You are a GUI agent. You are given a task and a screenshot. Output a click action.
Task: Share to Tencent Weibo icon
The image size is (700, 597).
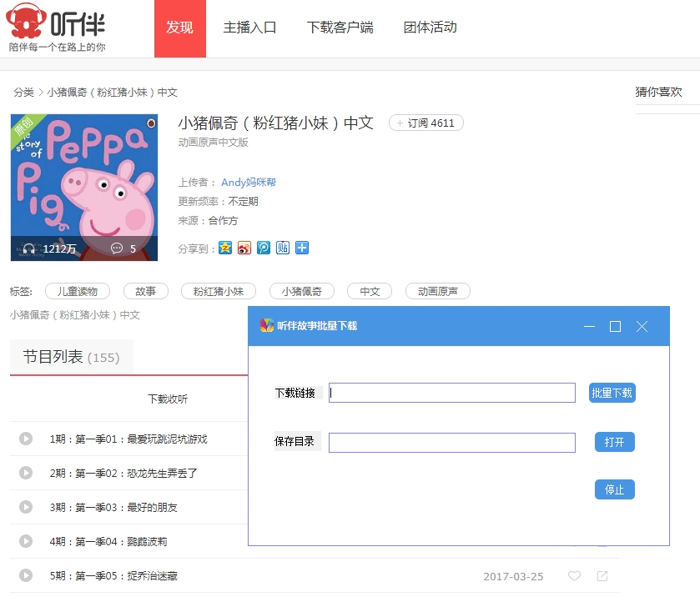[264, 248]
